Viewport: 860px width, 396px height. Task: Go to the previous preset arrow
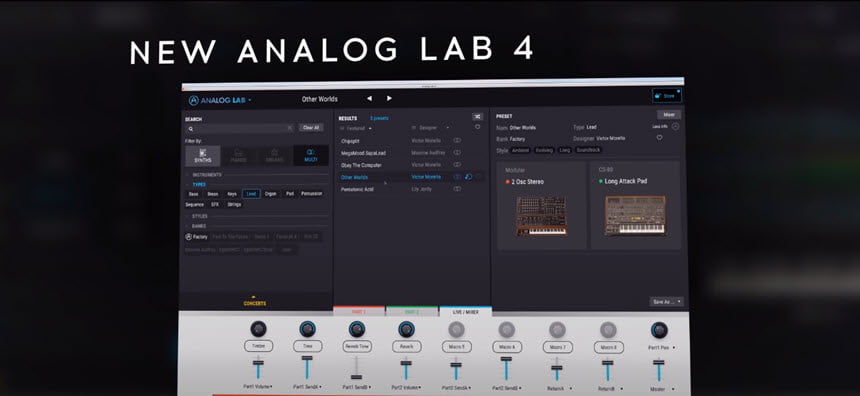[369, 99]
